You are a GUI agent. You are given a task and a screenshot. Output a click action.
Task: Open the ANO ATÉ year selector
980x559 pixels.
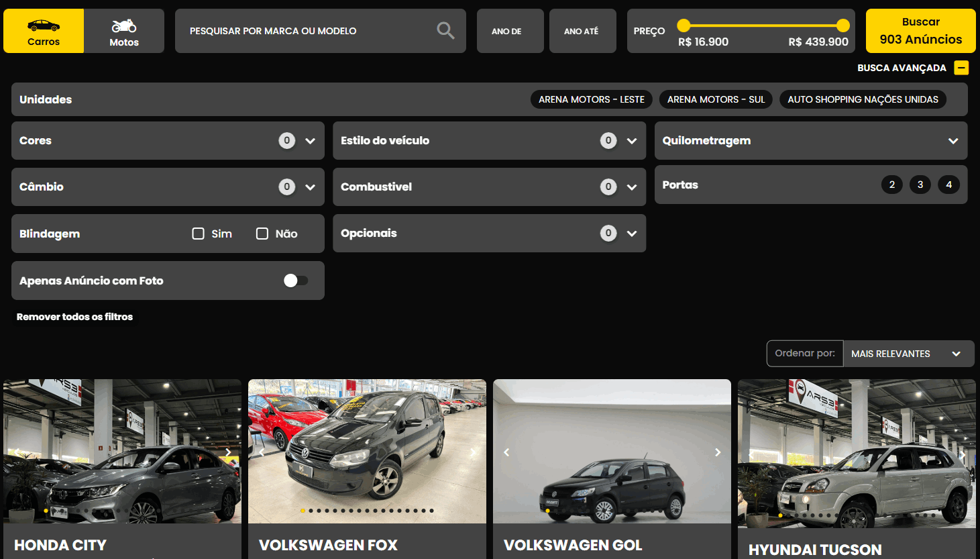[582, 31]
